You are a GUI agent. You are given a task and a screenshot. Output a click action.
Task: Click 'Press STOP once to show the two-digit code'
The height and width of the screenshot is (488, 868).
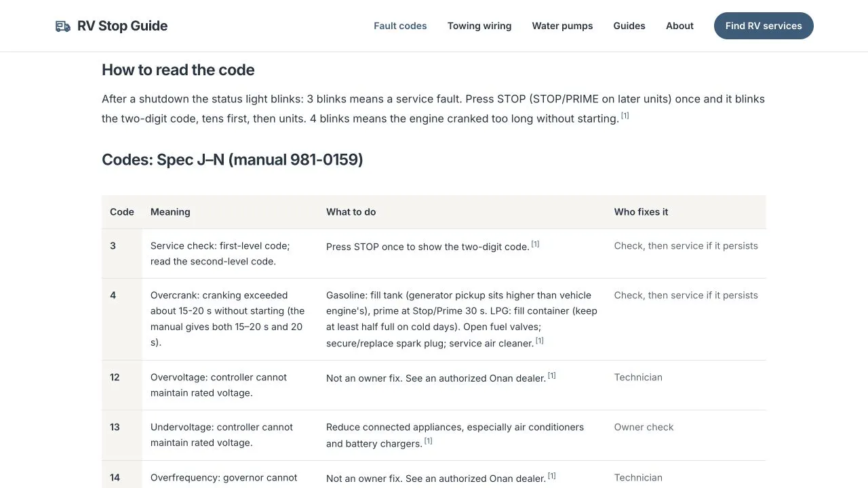428,247
